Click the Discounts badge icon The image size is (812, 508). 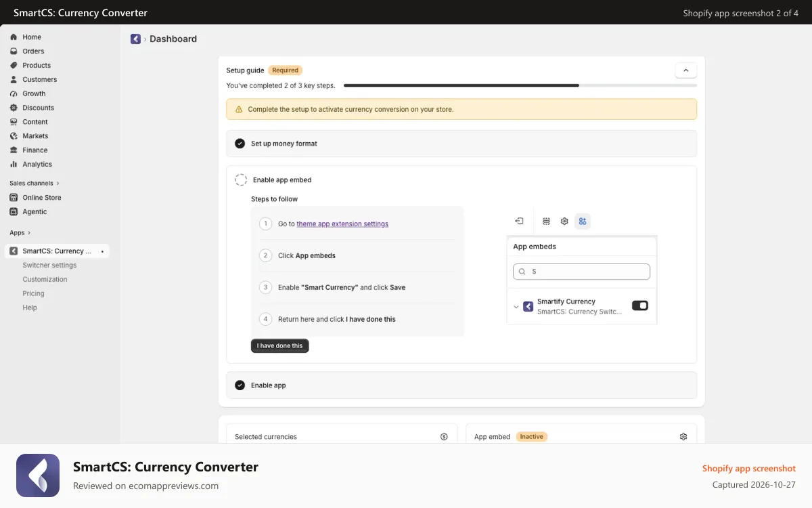tap(14, 108)
